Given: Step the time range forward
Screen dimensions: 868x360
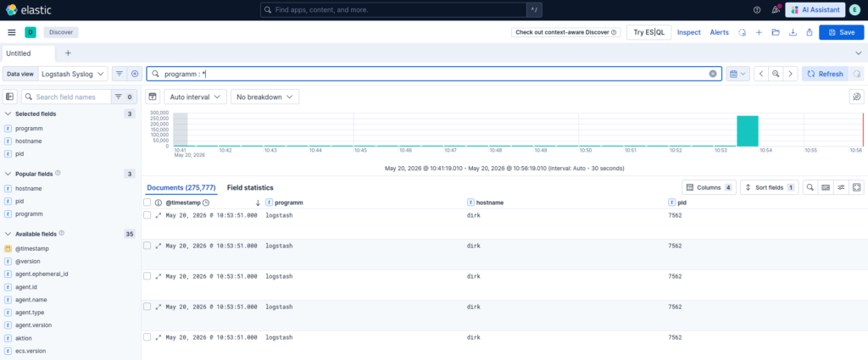Looking at the screenshot, I should (791, 74).
